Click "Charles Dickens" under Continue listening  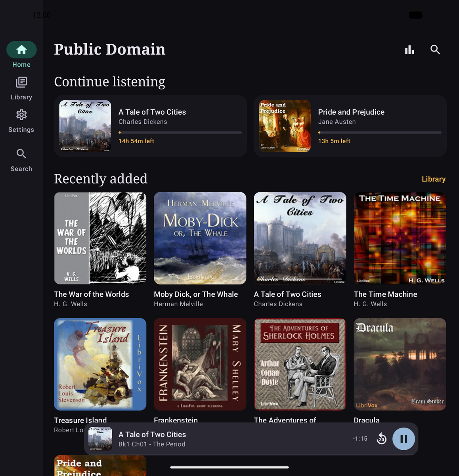click(143, 122)
